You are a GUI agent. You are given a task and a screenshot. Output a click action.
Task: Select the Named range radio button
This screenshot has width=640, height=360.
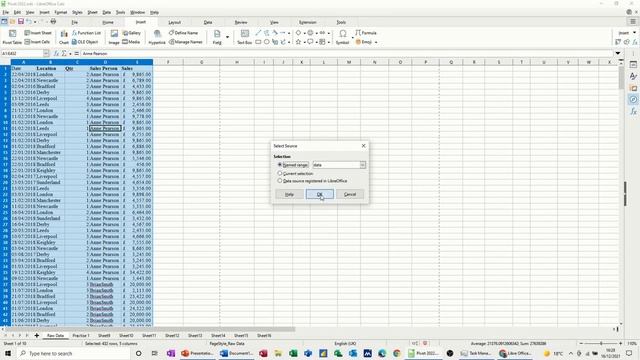[280, 165]
